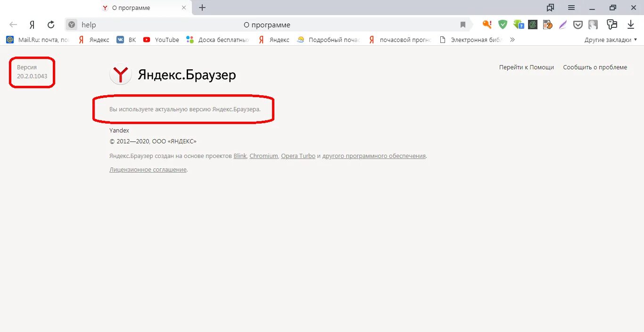Click the '© 2012—2020, ООО «ЯНДЕКС»' text
644x332 pixels.
click(x=153, y=141)
